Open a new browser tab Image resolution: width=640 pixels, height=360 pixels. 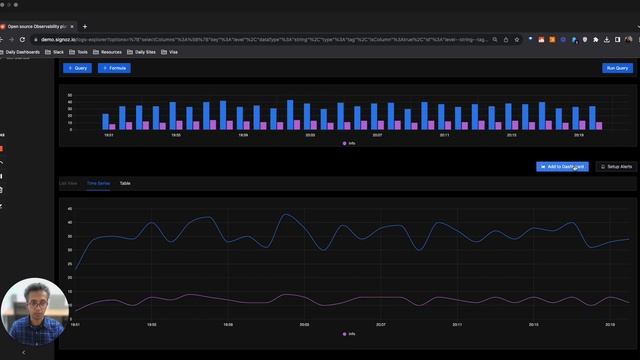[x=85, y=27]
